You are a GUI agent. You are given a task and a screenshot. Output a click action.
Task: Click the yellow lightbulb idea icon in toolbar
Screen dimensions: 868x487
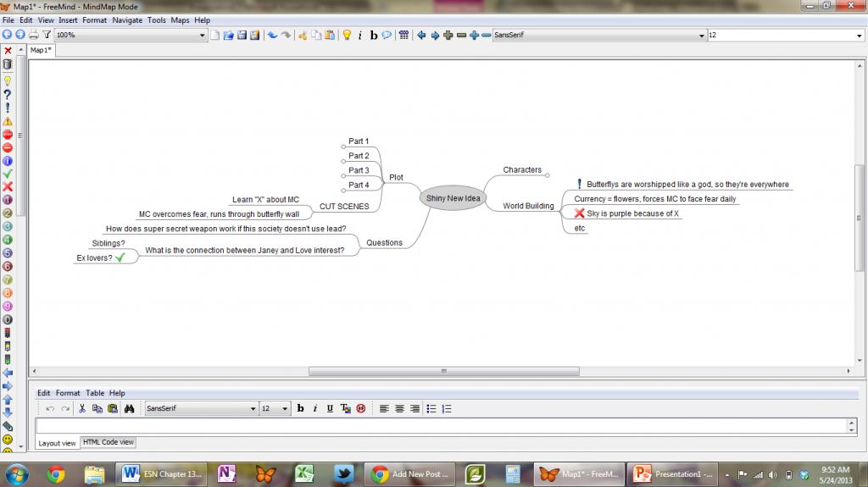347,35
